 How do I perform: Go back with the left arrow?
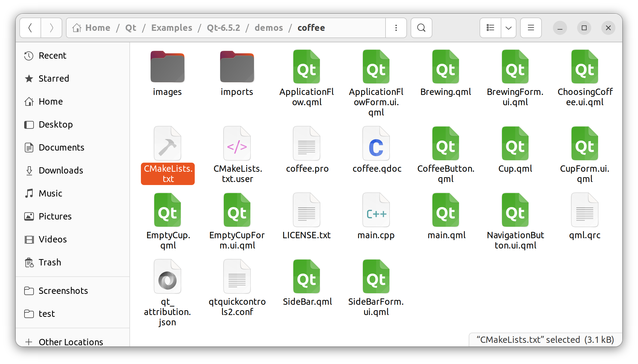(x=30, y=28)
